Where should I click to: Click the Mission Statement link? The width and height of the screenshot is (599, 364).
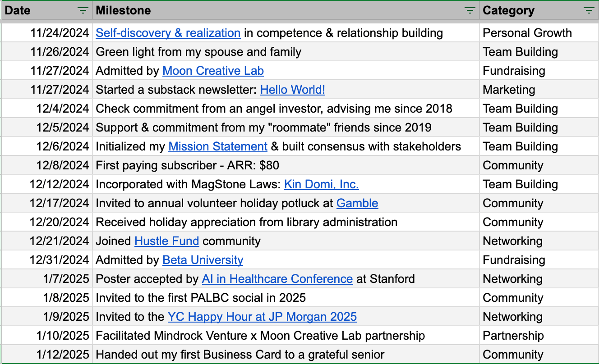(218, 146)
